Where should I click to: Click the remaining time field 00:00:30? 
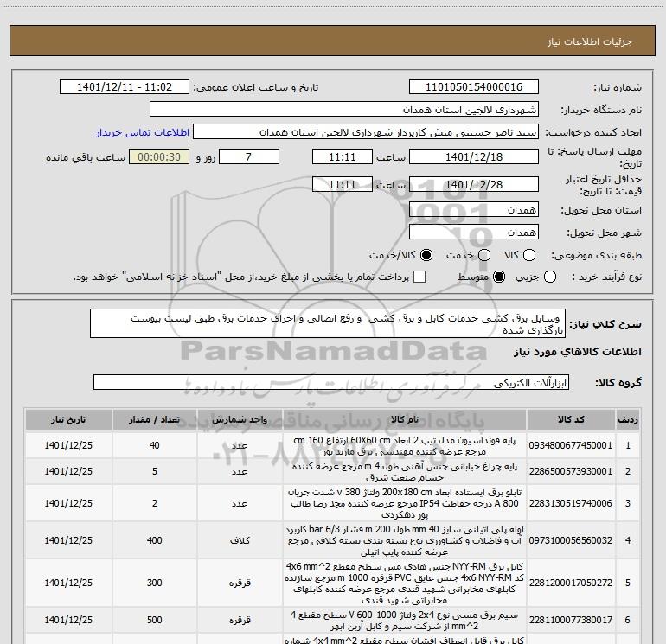(159, 156)
